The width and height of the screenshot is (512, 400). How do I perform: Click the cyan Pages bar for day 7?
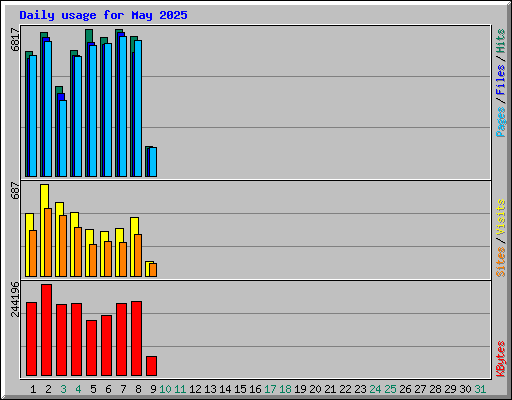click(123, 106)
